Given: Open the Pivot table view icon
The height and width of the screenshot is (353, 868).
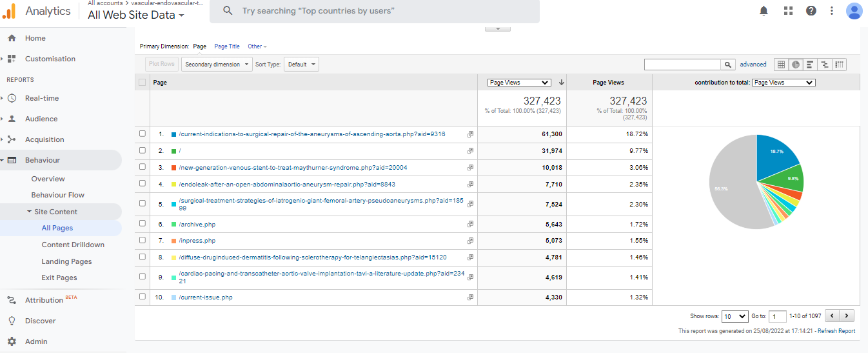Looking at the screenshot, I should pos(839,65).
